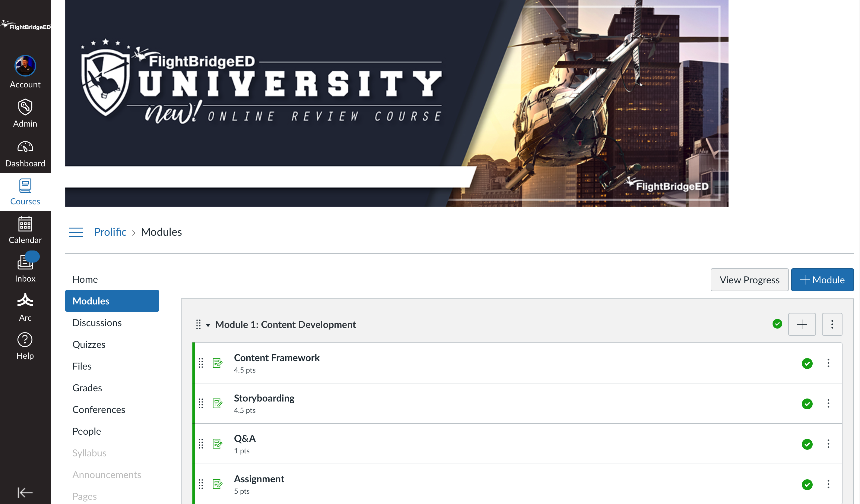The height and width of the screenshot is (504, 860).
Task: Click the Assignment row assignment icon
Action: [217, 484]
